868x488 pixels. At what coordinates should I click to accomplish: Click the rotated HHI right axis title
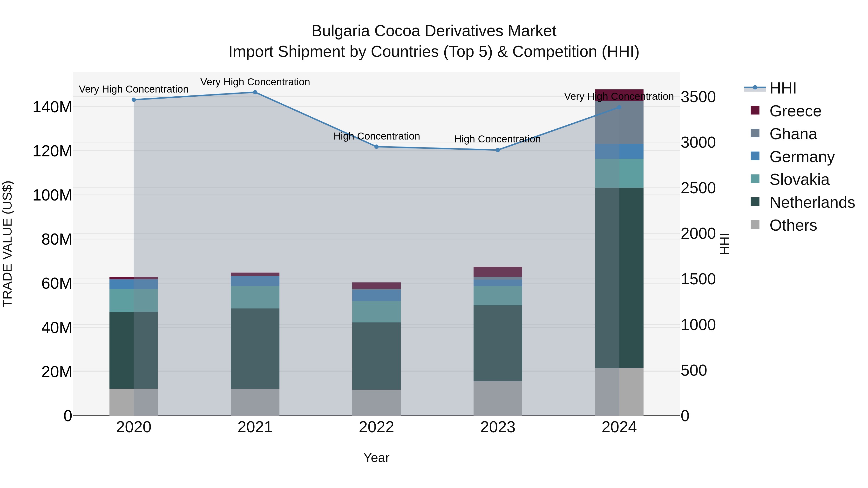[x=725, y=244]
